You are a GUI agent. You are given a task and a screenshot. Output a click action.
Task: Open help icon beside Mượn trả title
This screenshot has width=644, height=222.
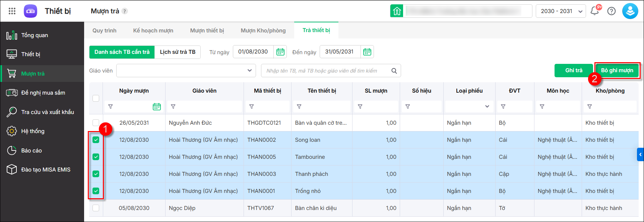point(125,11)
